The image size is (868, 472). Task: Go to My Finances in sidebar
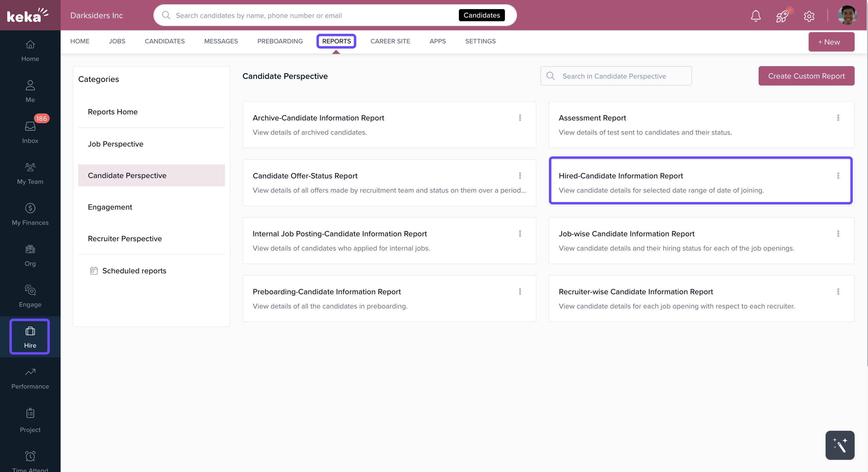pos(30,214)
